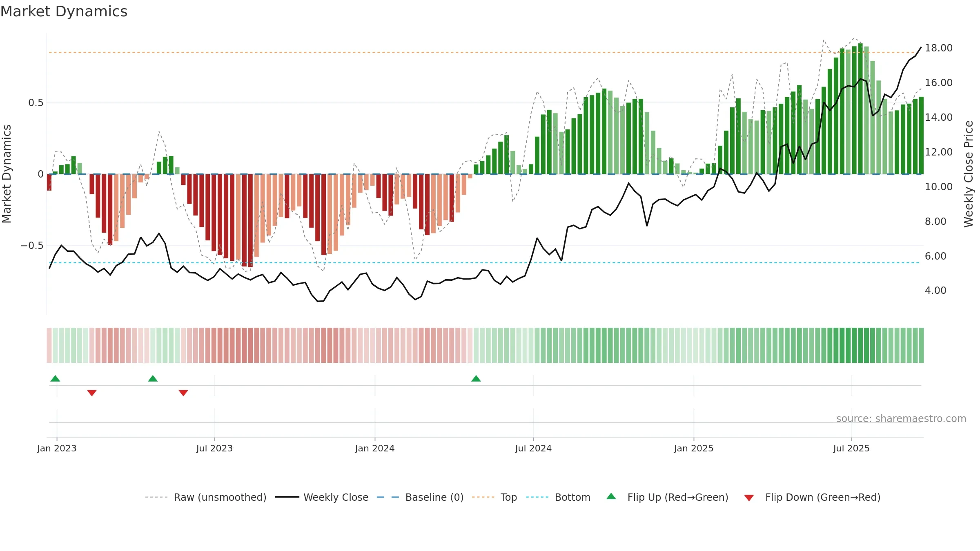Click the Jul 2024 axis label
The height and width of the screenshot is (551, 980).
tap(533, 448)
